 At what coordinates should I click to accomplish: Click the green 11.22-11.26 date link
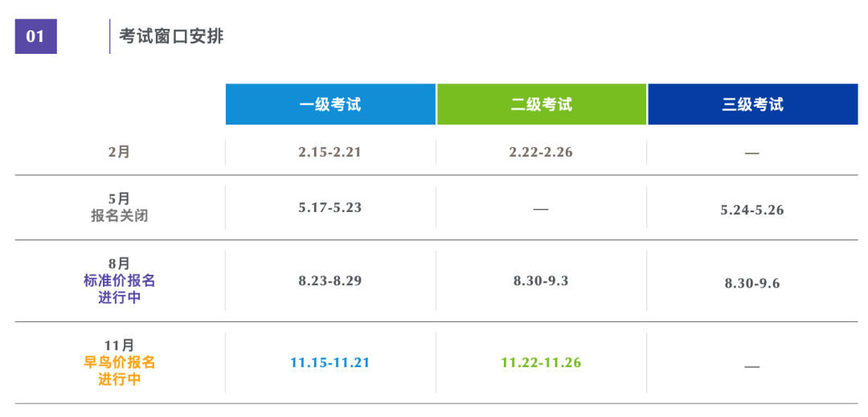pyautogui.click(x=541, y=362)
